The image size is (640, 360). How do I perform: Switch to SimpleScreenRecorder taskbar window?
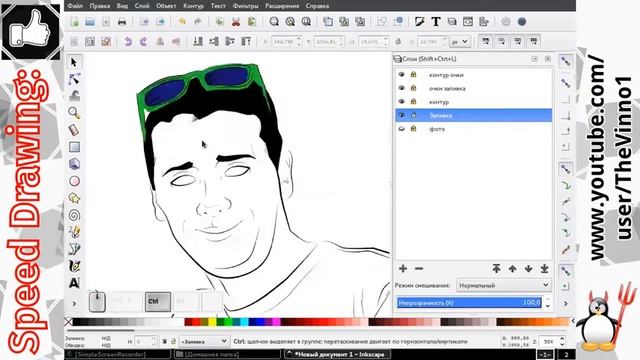point(118,354)
